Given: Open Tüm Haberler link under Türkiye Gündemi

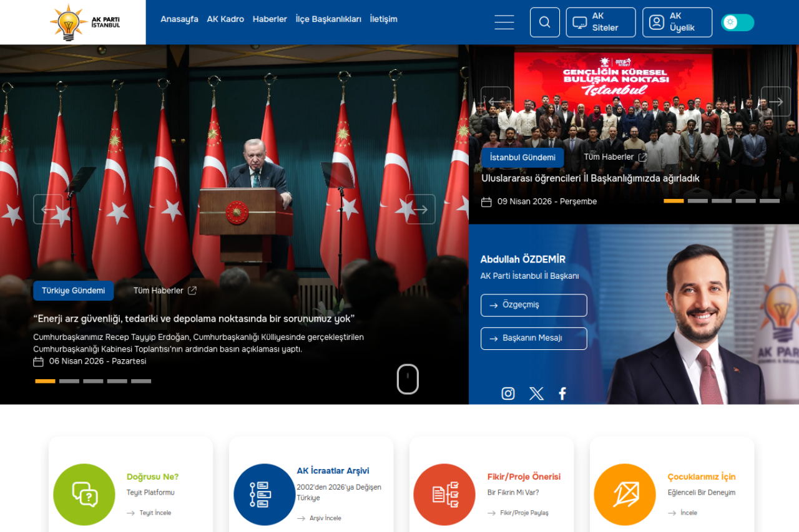Looking at the screenshot, I should coord(165,291).
